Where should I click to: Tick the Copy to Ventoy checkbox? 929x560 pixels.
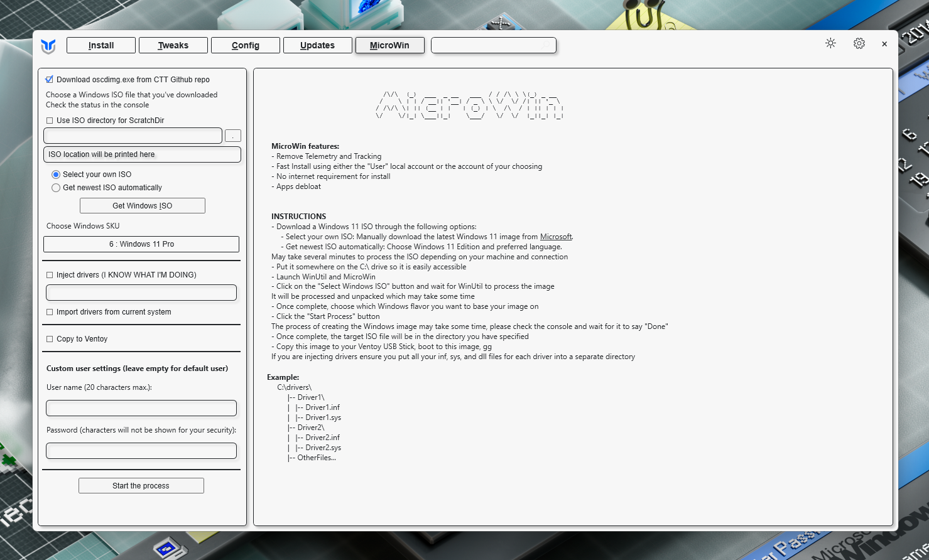point(50,339)
